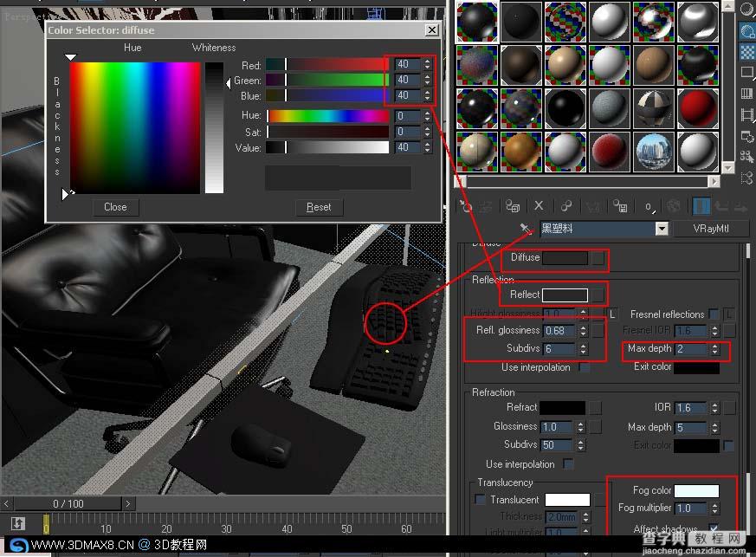
Task: Click the Make Material Copy icon
Action: point(565,206)
